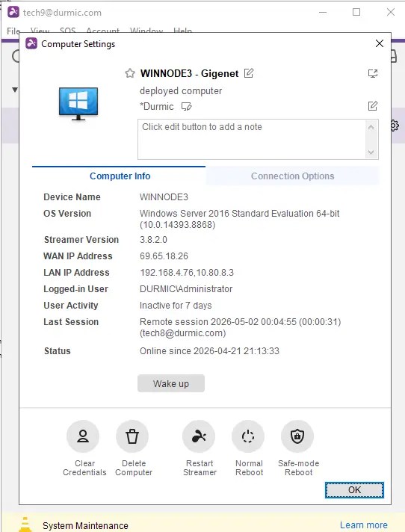405x532 pixels.
Task: Click the Clear Credentials icon
Action: click(x=83, y=436)
